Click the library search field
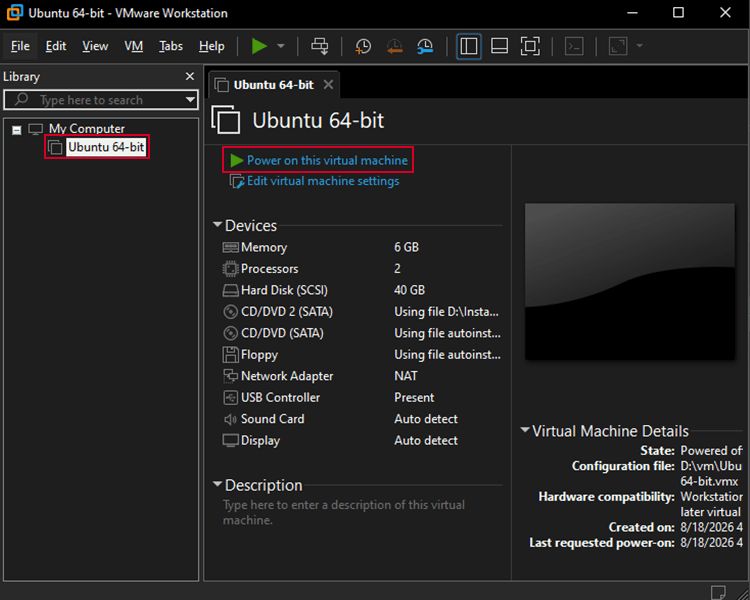Viewport: 750px width, 600px height. click(x=100, y=100)
